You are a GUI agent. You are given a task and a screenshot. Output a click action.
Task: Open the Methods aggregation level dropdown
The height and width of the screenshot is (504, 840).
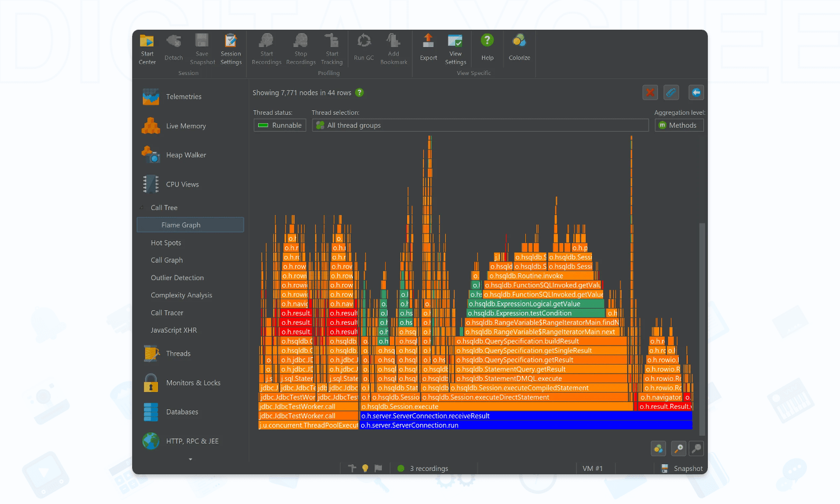pyautogui.click(x=679, y=125)
